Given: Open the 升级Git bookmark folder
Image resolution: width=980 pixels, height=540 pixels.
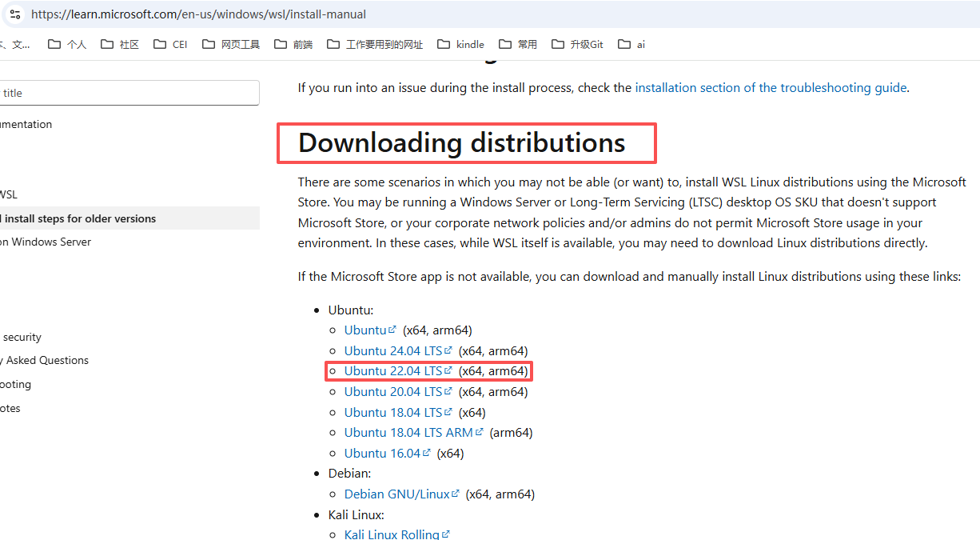Looking at the screenshot, I should point(577,45).
